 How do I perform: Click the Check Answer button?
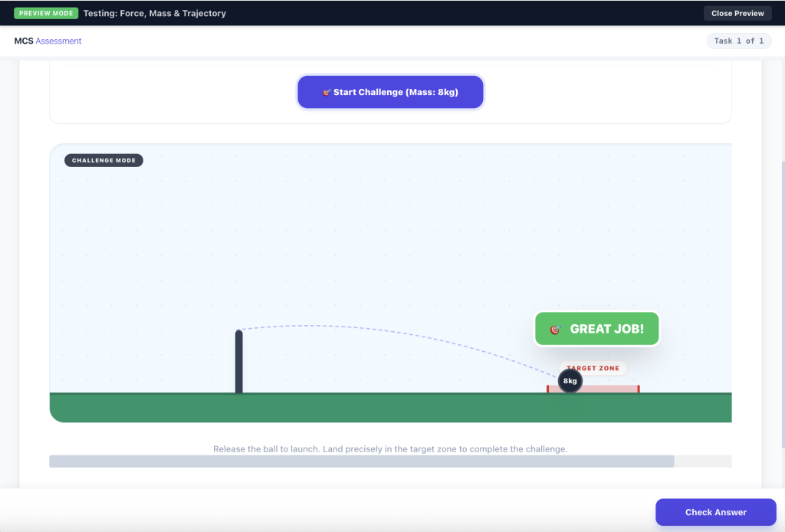715,512
